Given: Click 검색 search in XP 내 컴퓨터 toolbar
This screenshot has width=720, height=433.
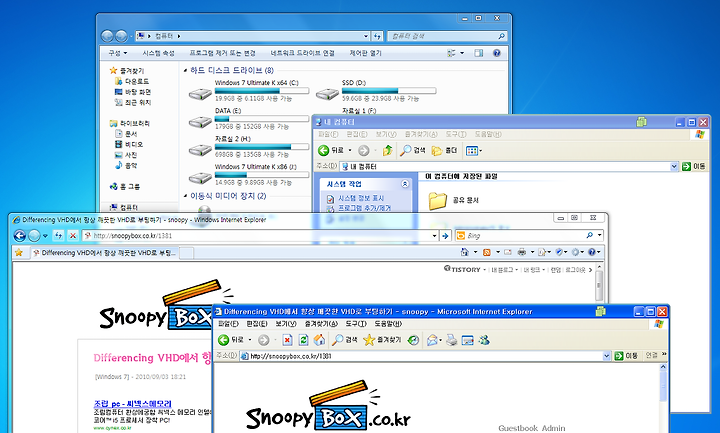Looking at the screenshot, I should (412, 150).
